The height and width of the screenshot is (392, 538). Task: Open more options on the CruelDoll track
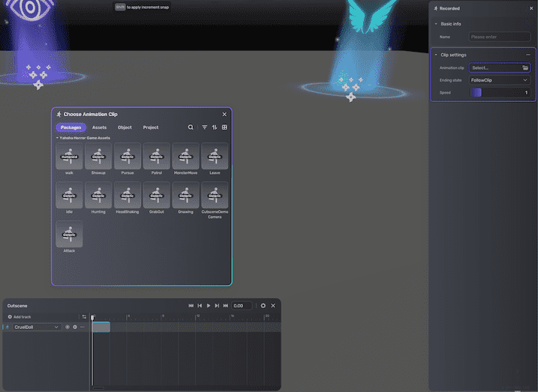[83, 328]
